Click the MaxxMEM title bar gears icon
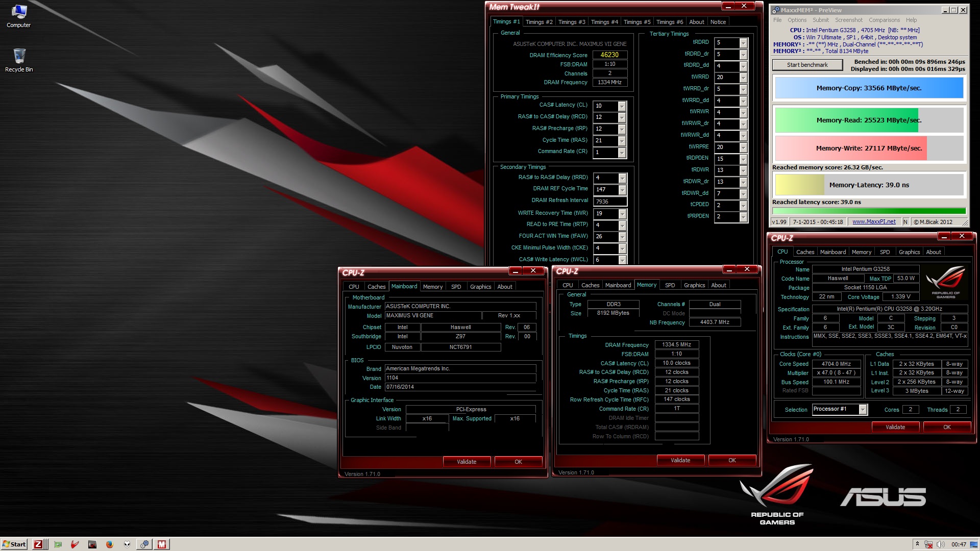Image resolution: width=980 pixels, height=551 pixels. [776, 10]
